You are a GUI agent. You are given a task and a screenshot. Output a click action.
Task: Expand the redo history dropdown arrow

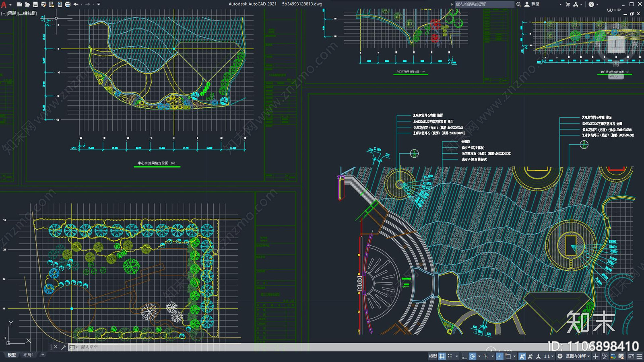click(93, 4)
